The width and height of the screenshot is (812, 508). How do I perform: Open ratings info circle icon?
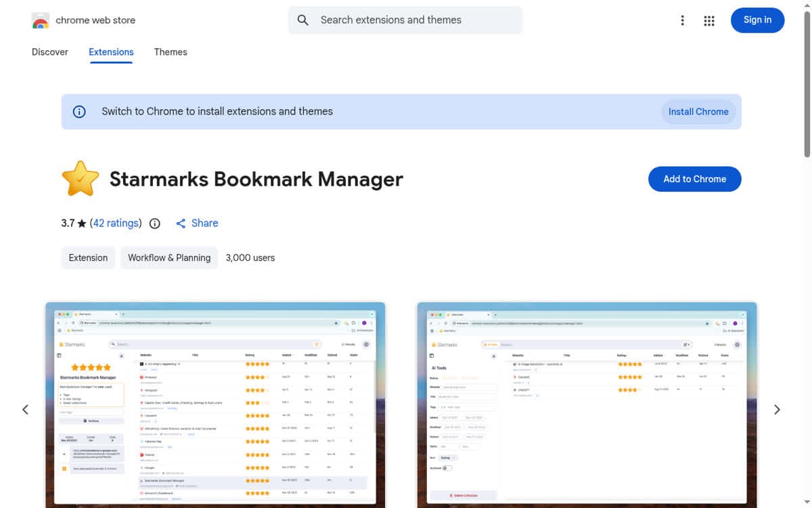coord(155,224)
